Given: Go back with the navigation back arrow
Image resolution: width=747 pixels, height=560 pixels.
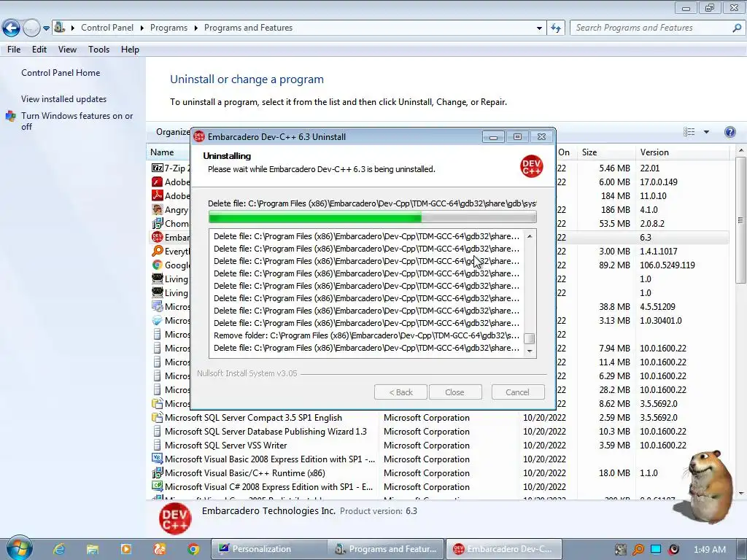Looking at the screenshot, I should pyautogui.click(x=11, y=28).
